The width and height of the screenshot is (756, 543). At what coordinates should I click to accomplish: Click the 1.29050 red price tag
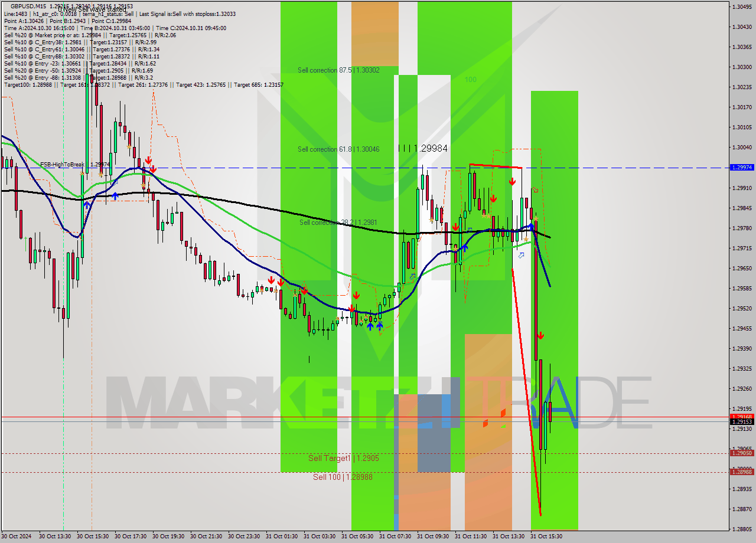pos(742,453)
